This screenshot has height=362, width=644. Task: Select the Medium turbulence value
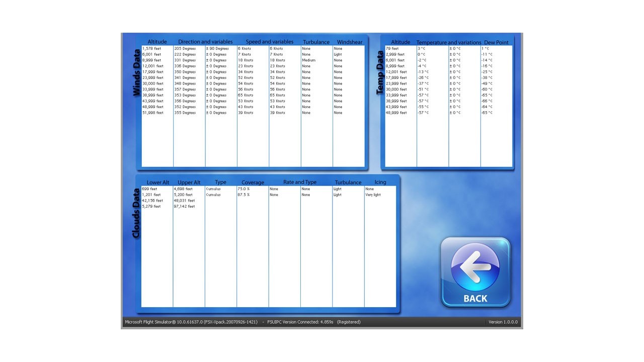pyautogui.click(x=309, y=60)
